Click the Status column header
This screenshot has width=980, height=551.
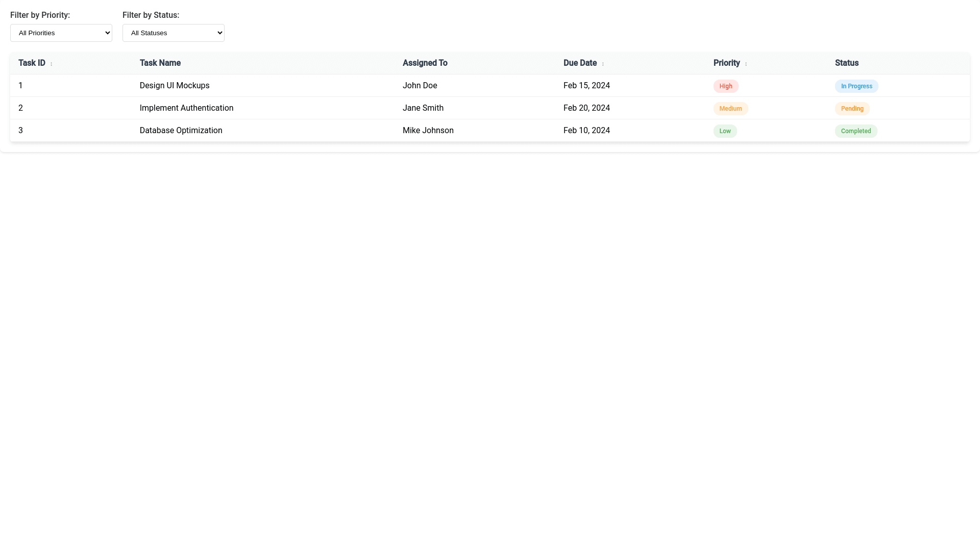(x=846, y=63)
